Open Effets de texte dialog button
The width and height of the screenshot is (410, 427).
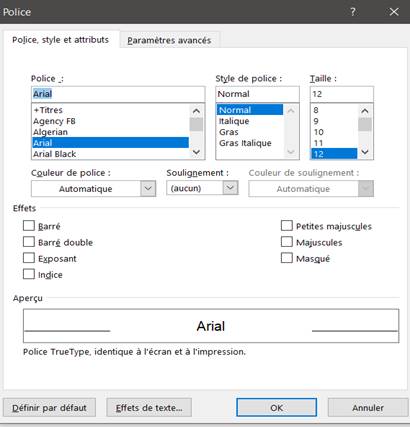(149, 408)
